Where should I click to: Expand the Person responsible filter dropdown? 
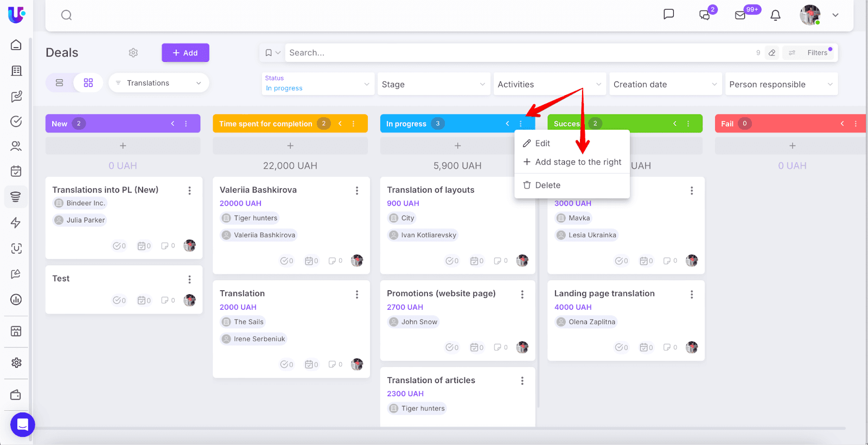[780, 85]
